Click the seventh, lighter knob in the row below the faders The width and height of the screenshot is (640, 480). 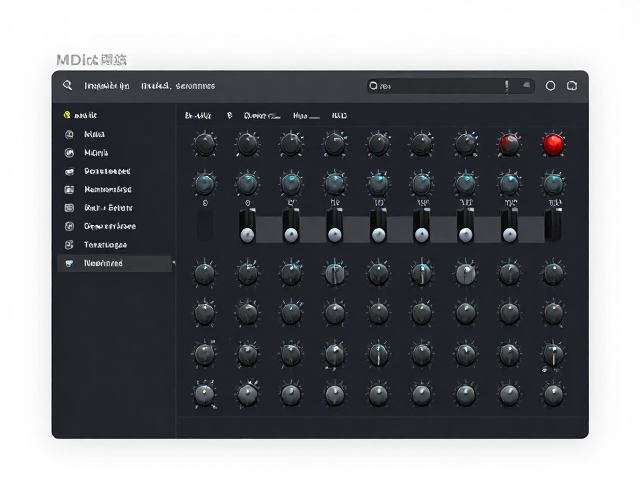tap(466, 273)
